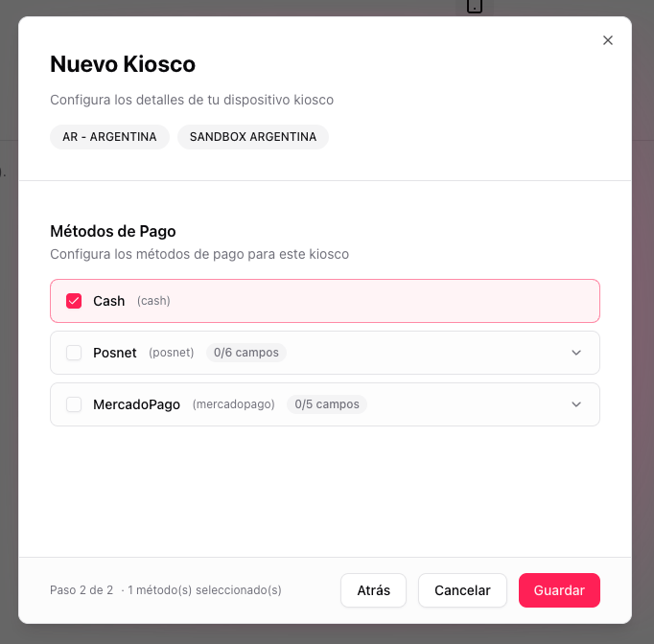Click the SANDBOX ARGENTINA tag

pyautogui.click(x=253, y=137)
